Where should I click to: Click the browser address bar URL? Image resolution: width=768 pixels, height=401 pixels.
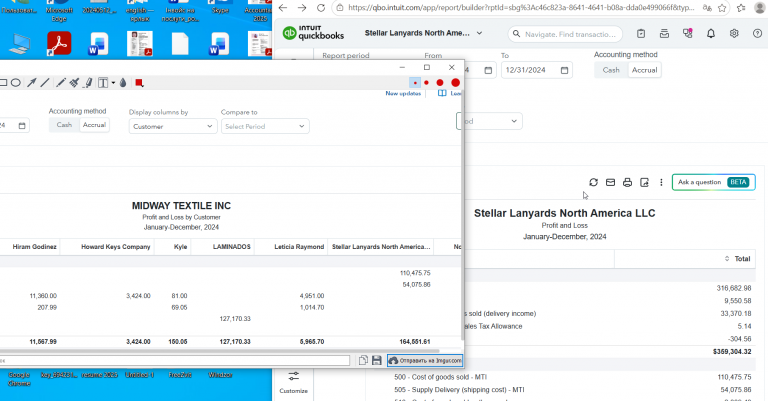click(x=521, y=8)
